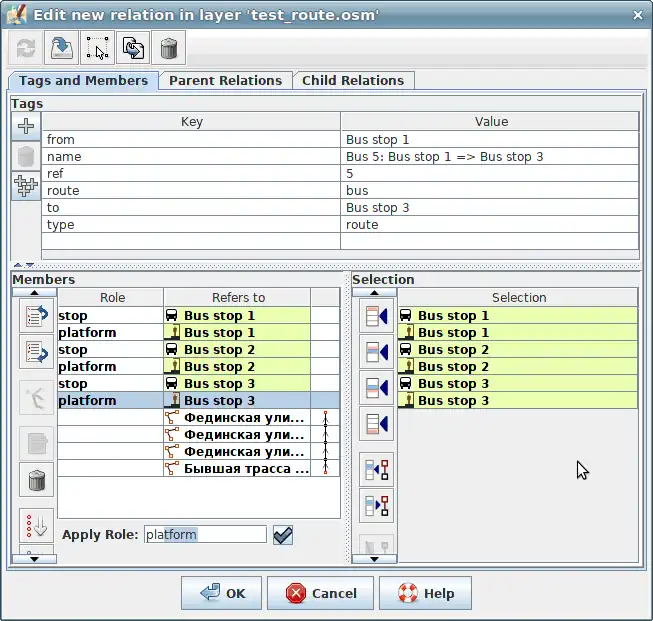
Task: Add a new tag with plus icon
Action: 27,126
